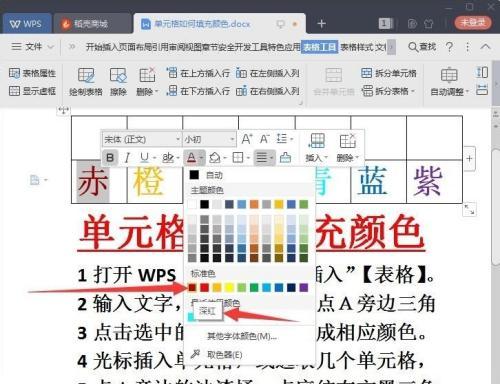This screenshot has height=384, width=500.
Task: Expand the dropdown arrow beside 文件
Action: tap(50, 47)
